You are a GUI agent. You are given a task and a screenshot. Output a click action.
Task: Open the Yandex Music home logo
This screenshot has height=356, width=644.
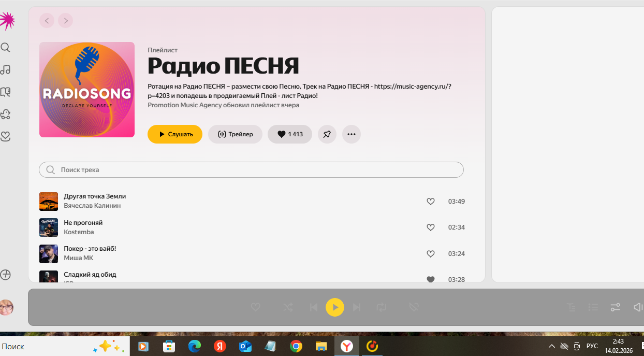click(x=6, y=21)
